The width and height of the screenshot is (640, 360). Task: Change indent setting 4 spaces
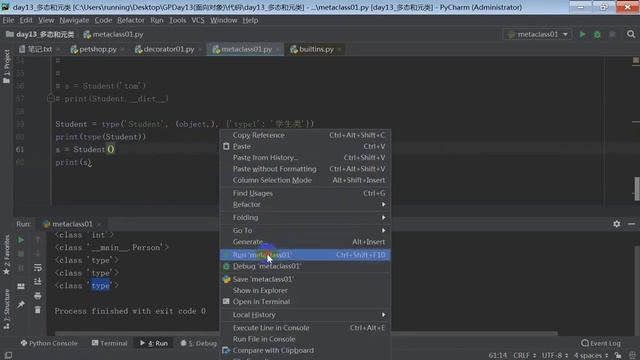(591, 356)
